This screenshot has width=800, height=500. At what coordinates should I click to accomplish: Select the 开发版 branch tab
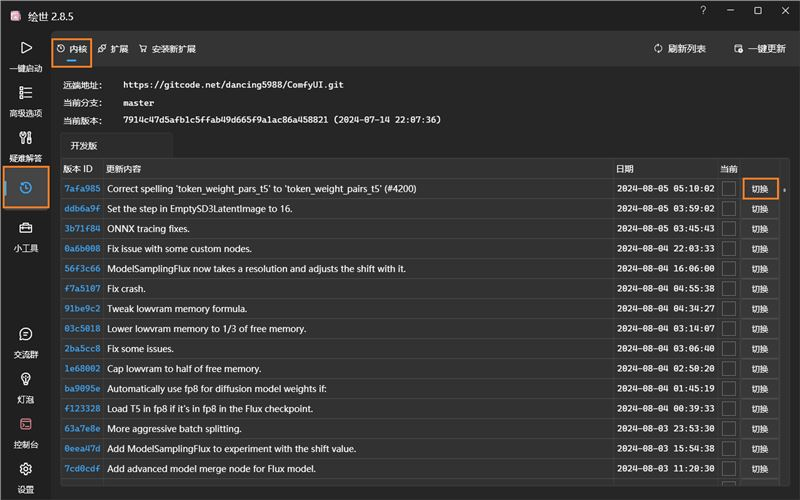[84, 146]
